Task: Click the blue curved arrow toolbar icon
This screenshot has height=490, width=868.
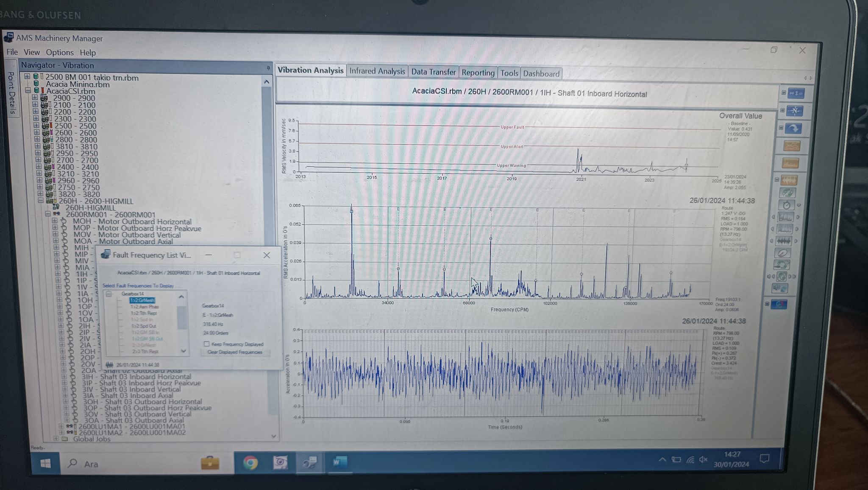Action: click(x=793, y=128)
